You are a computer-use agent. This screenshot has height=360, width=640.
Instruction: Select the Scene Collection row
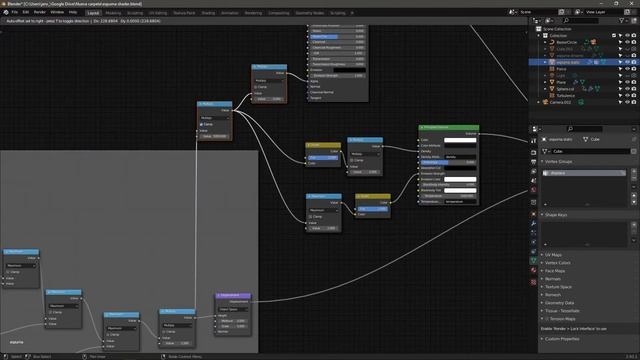click(x=557, y=29)
